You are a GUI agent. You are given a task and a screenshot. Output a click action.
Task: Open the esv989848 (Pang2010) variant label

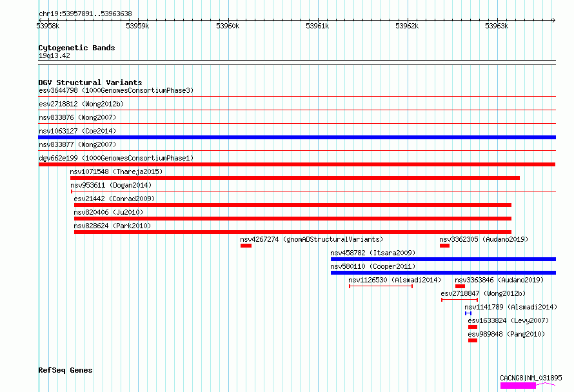pyautogui.click(x=507, y=334)
